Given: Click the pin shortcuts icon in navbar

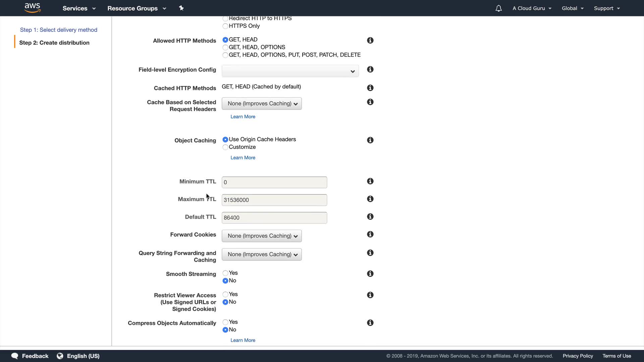Looking at the screenshot, I should click(181, 8).
